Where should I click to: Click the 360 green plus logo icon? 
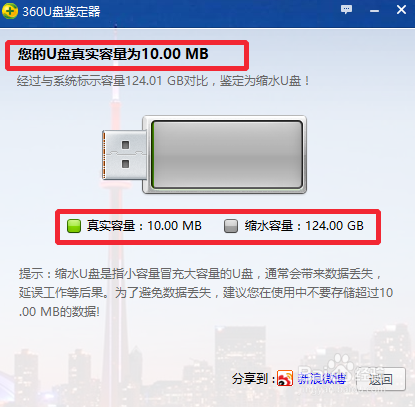click(x=10, y=11)
